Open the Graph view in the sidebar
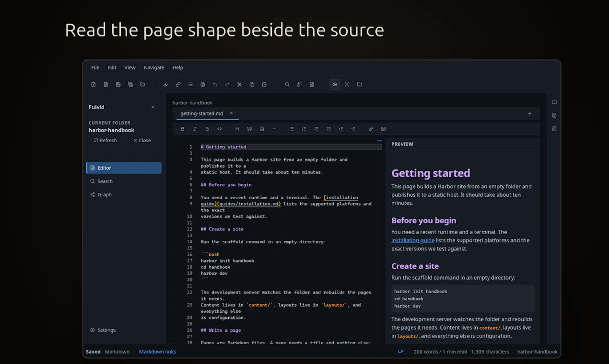Viewport: 609px width, 364px height. click(124, 195)
